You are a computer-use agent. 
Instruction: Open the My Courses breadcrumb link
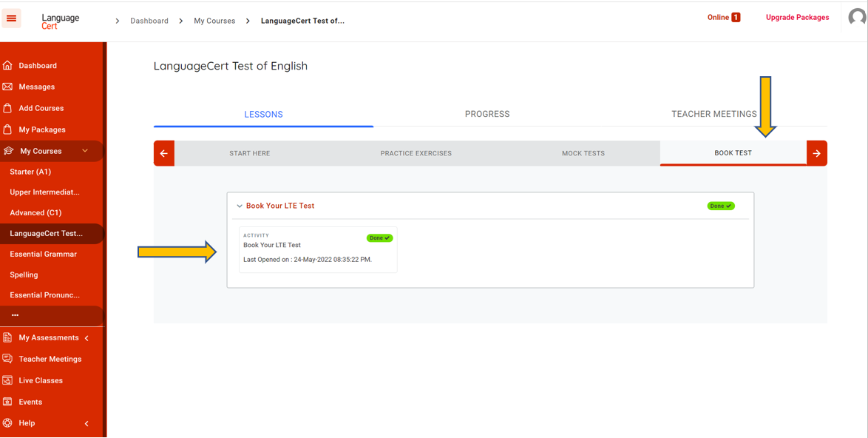coord(214,21)
